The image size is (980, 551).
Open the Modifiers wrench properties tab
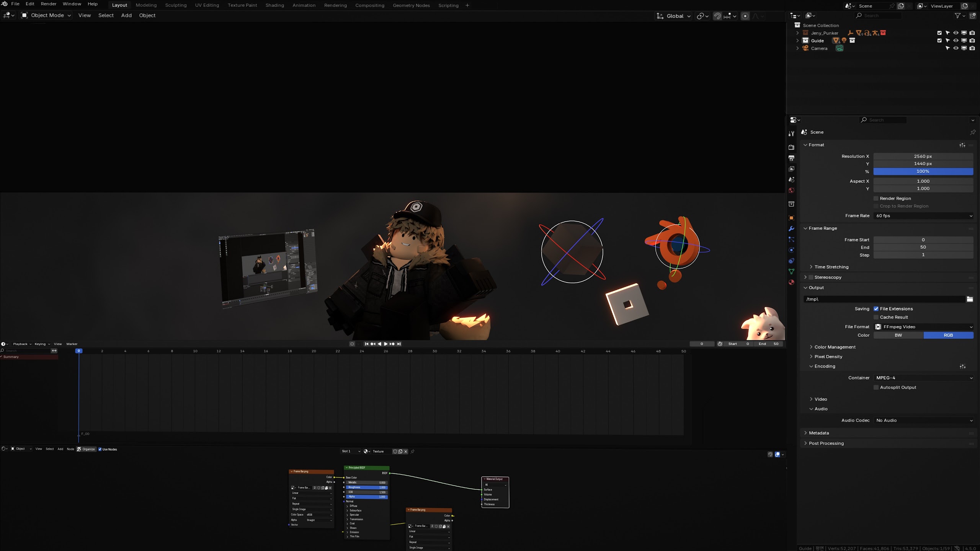coord(791,228)
